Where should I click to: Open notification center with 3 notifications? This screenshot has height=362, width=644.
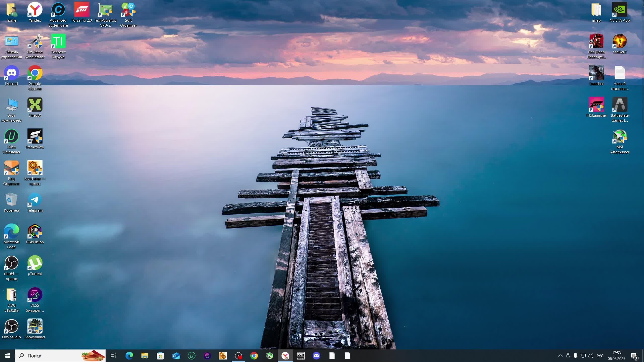click(x=634, y=356)
